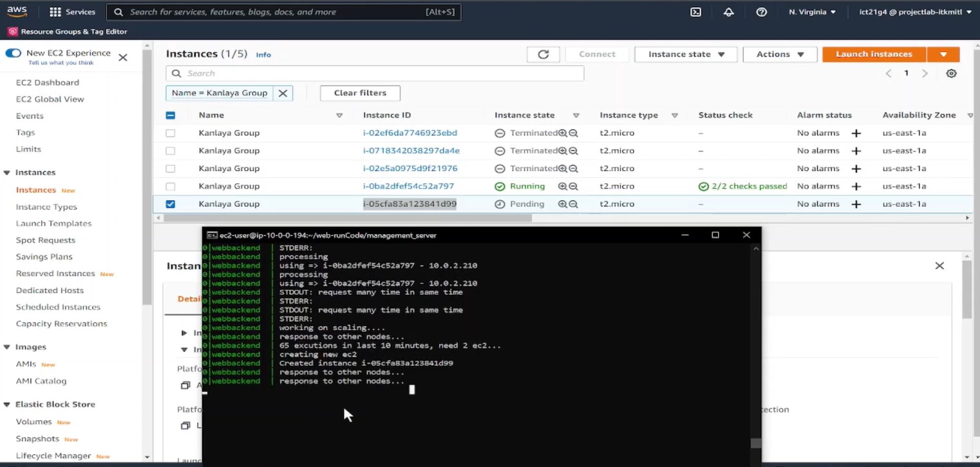Open the Instance state dropdown
Image resolution: width=980 pixels, height=467 pixels.
pos(686,55)
